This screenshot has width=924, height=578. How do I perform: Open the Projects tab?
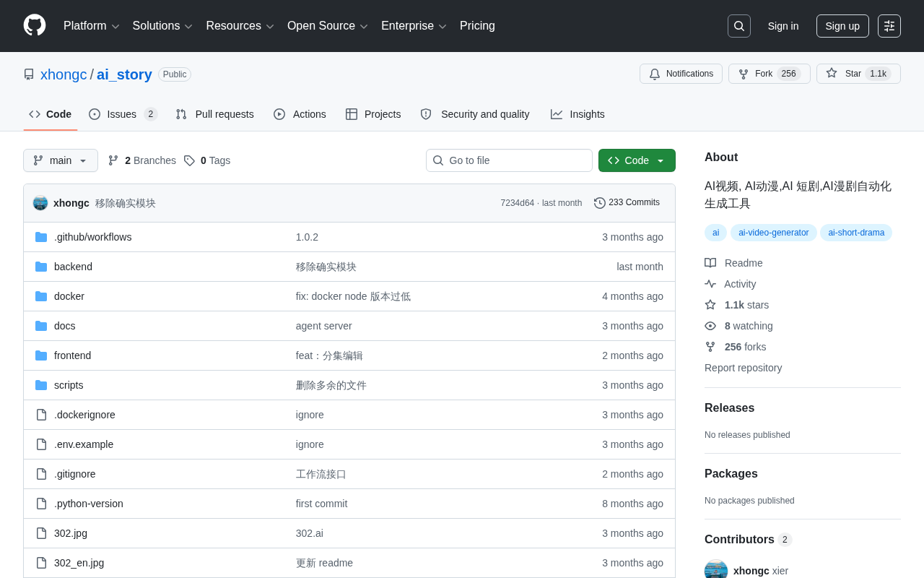tap(373, 114)
